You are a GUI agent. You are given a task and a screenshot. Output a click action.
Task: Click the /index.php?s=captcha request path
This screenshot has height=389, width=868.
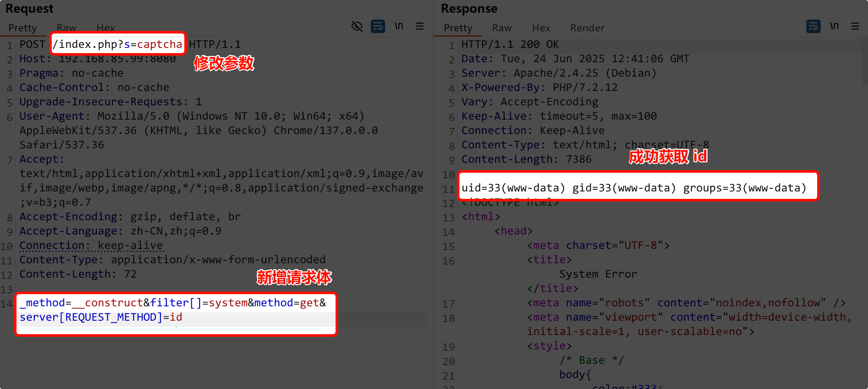[117, 44]
